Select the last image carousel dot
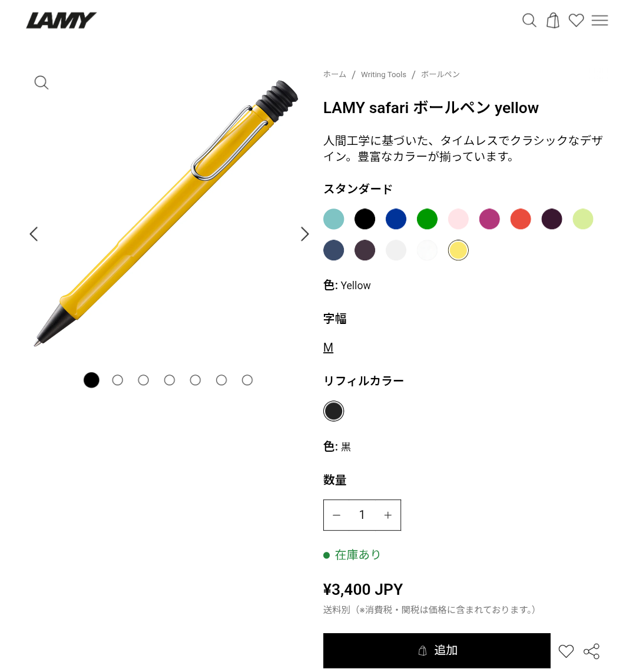This screenshot has height=672, width=636. click(x=247, y=380)
